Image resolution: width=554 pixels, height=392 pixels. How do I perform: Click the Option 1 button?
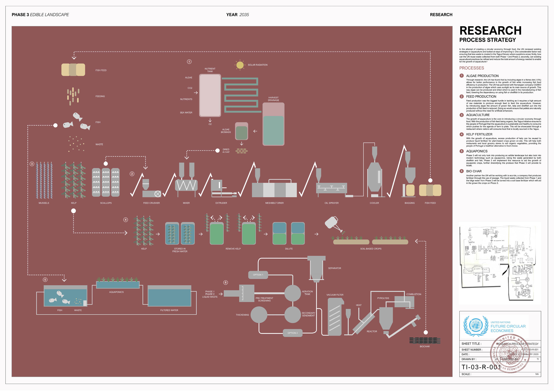[x=258, y=275]
